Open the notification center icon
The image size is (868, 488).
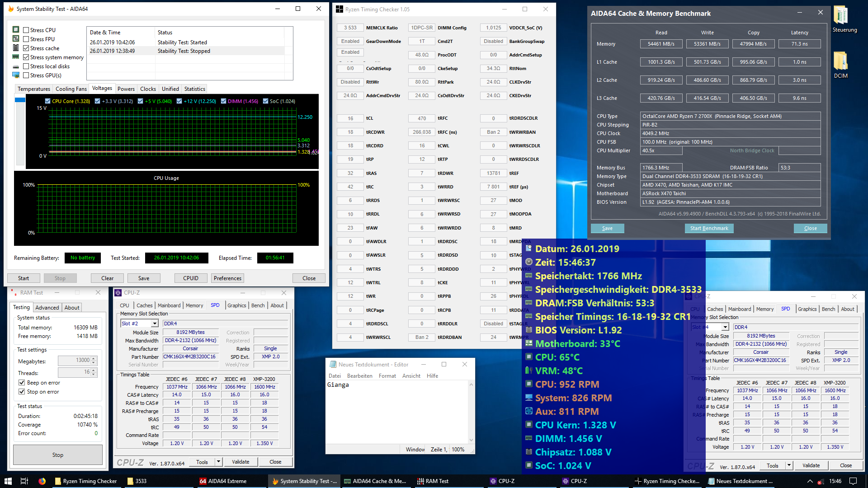853,481
